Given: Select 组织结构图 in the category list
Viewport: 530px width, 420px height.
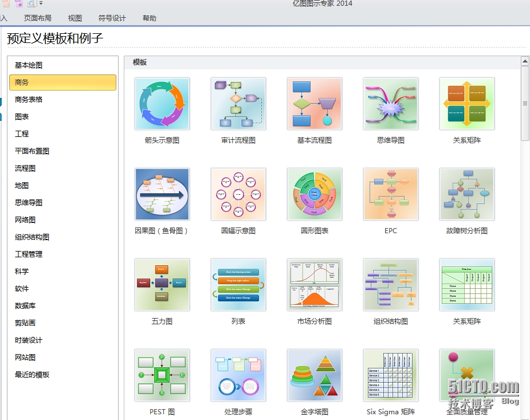Looking at the screenshot, I should click(x=63, y=237).
